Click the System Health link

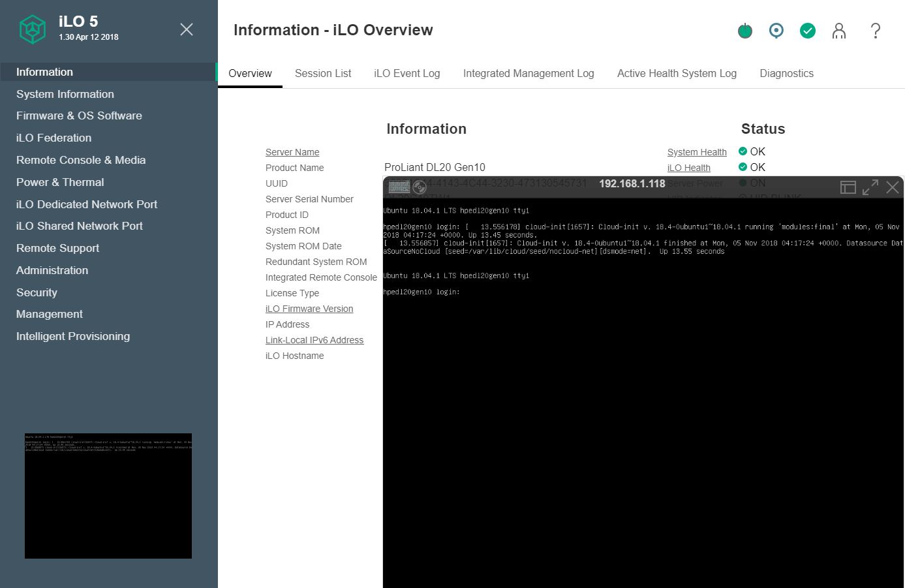point(696,152)
